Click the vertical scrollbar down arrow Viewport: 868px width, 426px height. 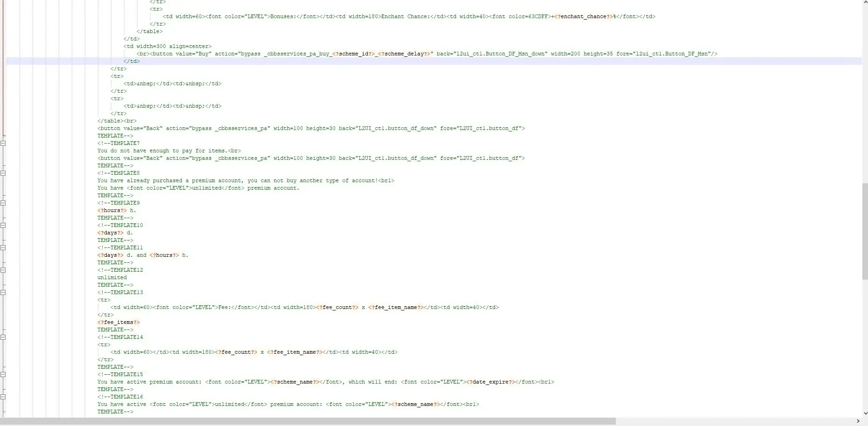(x=865, y=413)
